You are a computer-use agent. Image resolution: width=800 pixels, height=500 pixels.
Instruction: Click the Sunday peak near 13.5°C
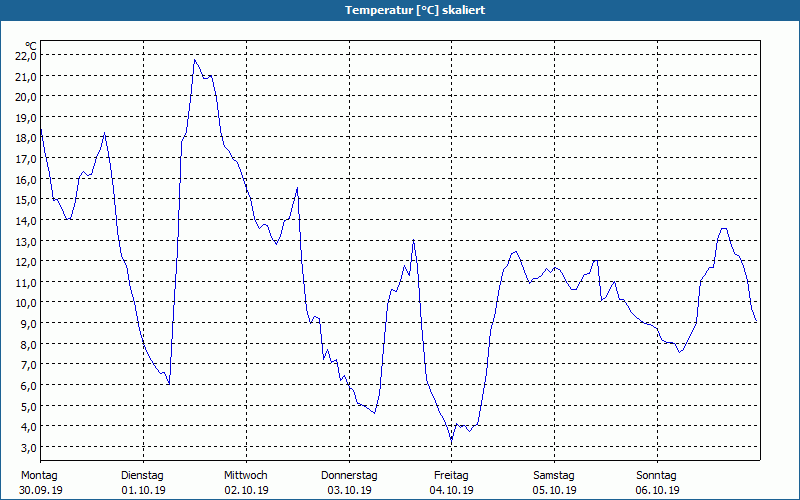pos(723,229)
